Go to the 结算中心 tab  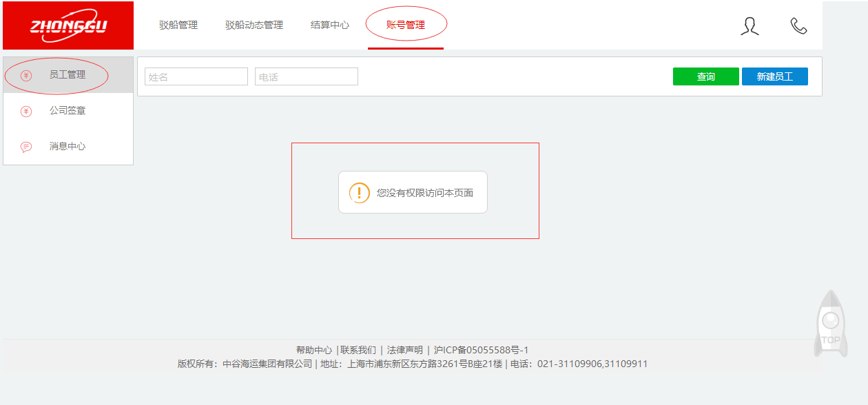click(x=330, y=25)
